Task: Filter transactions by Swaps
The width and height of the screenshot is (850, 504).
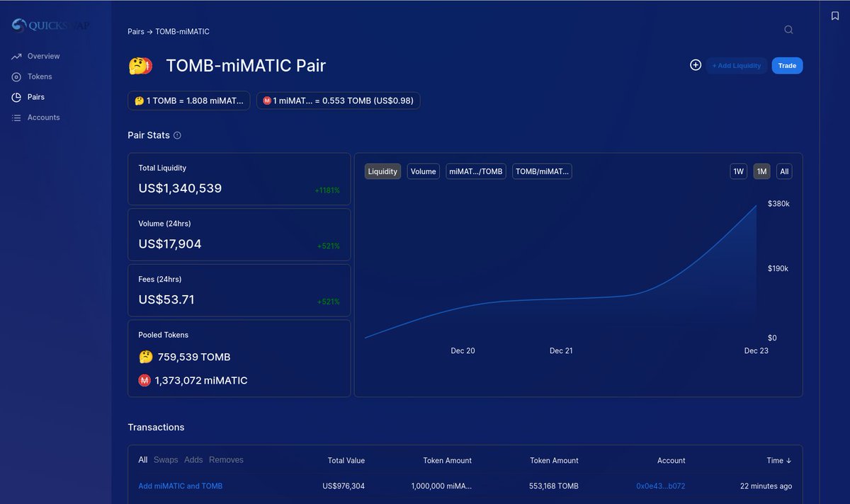Action: pos(166,460)
